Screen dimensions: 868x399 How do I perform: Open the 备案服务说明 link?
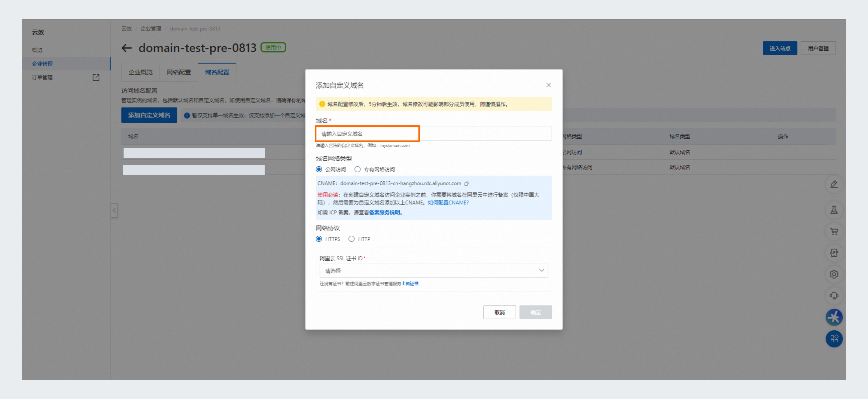click(385, 212)
